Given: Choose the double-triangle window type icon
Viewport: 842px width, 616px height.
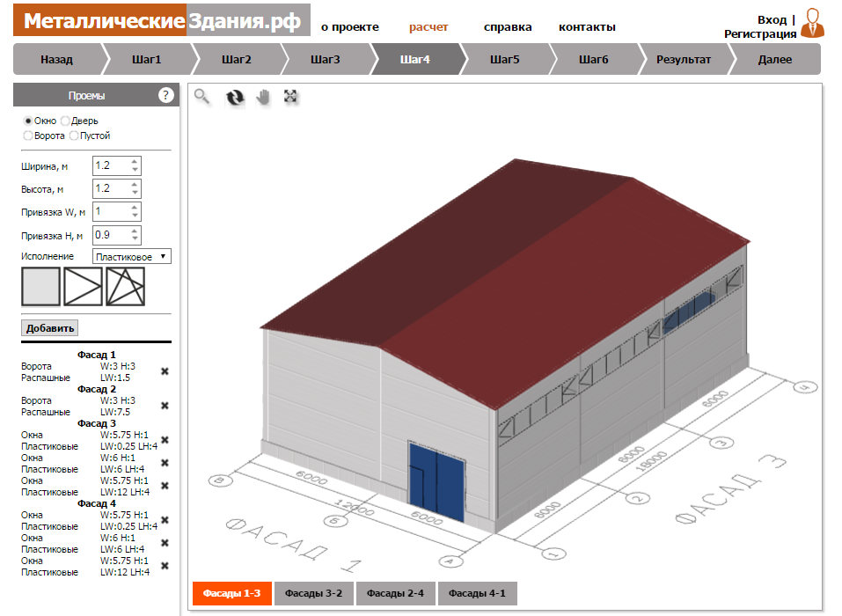Looking at the screenshot, I should tap(125, 287).
